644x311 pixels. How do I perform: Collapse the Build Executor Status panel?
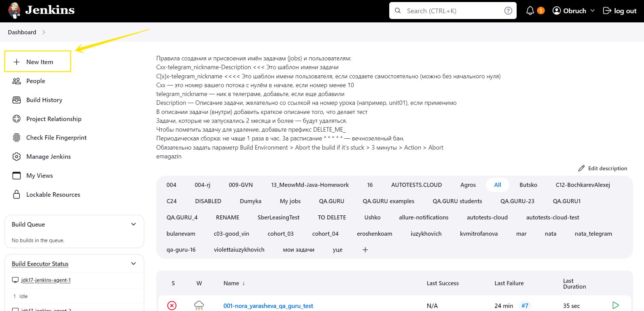(133, 264)
